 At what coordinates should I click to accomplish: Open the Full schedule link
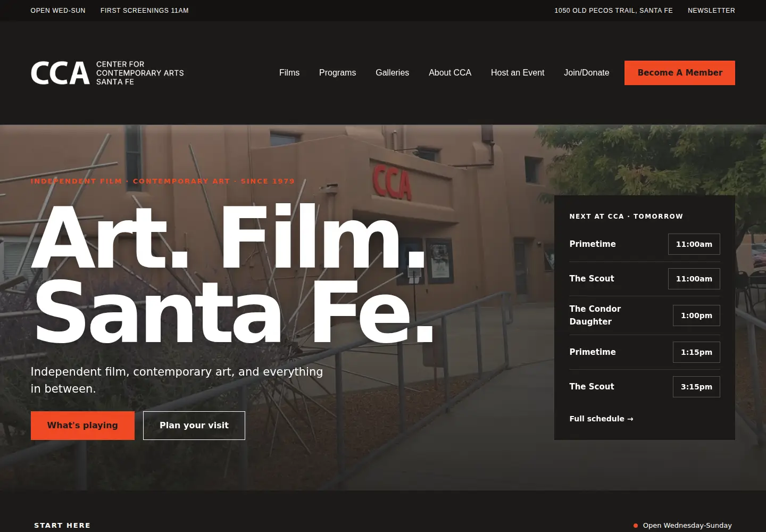[601, 419]
